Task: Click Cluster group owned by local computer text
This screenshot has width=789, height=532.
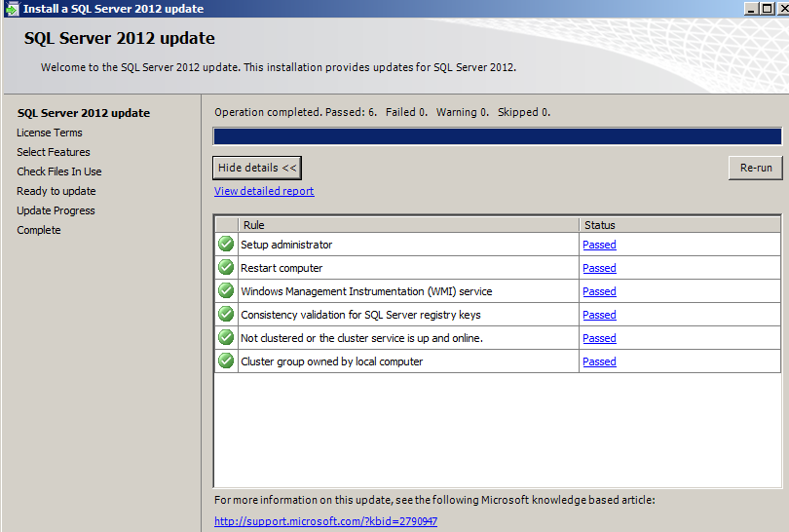Action: 331,361
